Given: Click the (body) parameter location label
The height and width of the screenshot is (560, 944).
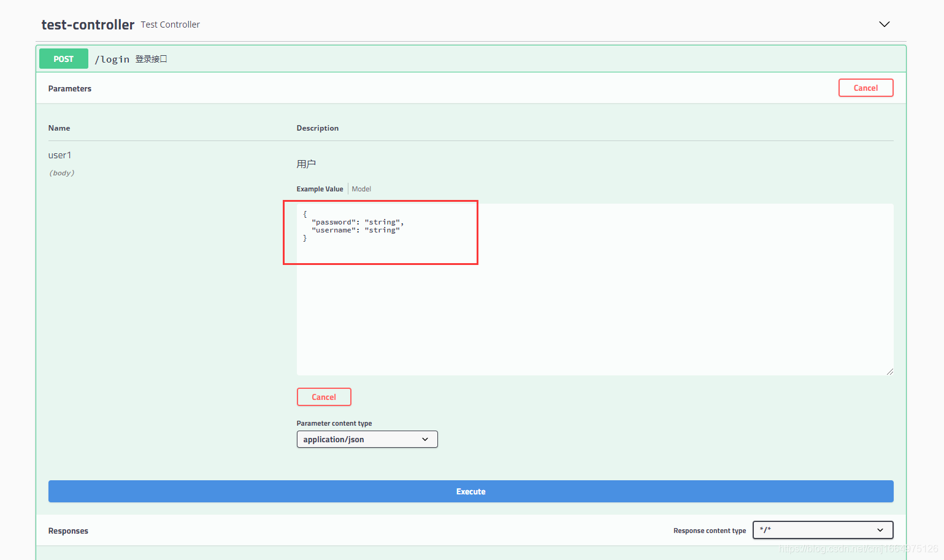Looking at the screenshot, I should click(x=61, y=173).
